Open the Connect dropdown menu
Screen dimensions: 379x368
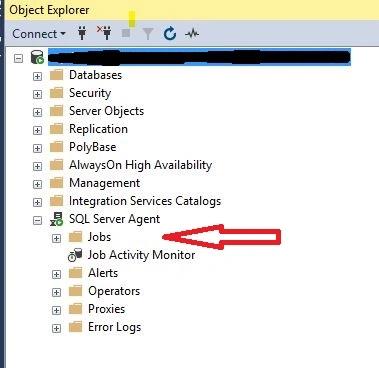tap(39, 34)
